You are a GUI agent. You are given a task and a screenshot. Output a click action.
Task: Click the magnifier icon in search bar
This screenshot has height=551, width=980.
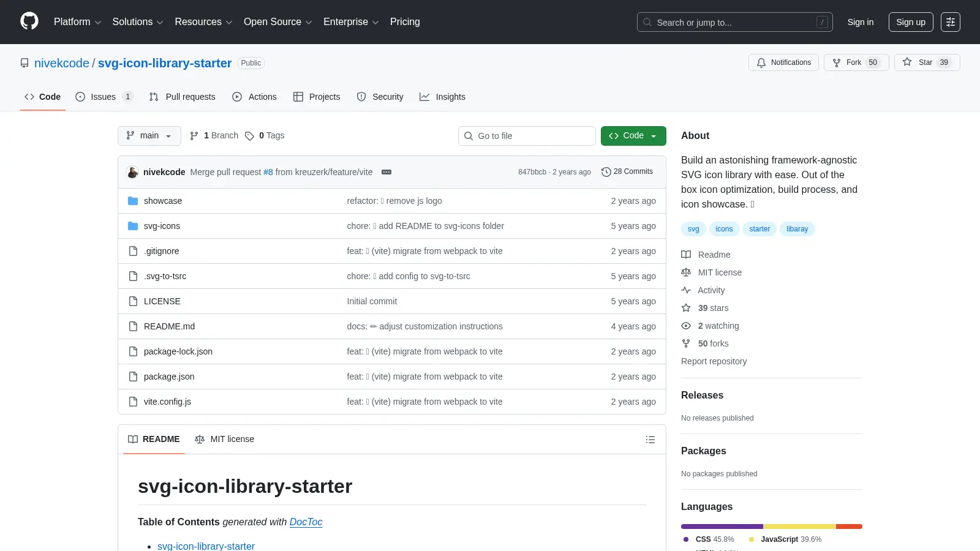647,22
